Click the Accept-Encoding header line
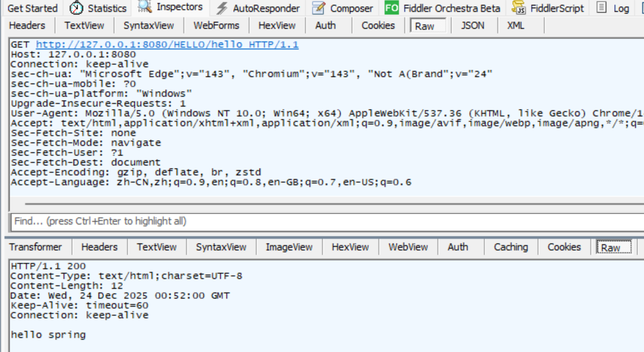 pos(136,172)
